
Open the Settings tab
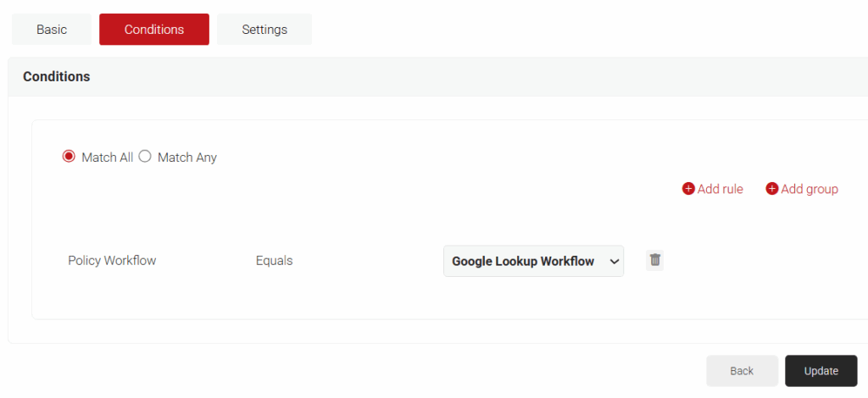(x=264, y=30)
